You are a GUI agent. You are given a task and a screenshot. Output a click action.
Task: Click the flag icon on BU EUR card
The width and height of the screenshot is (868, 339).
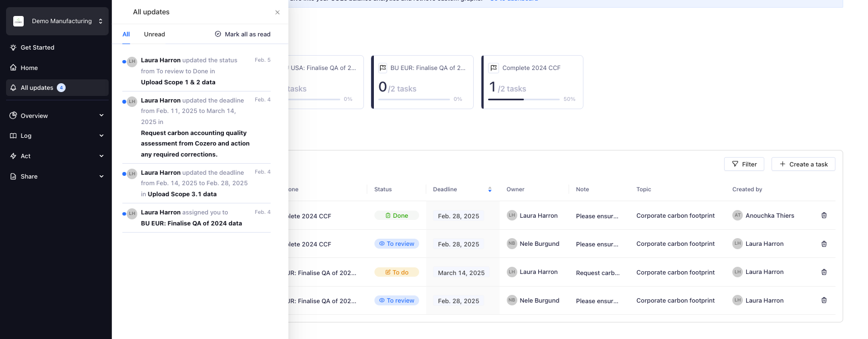tap(383, 68)
